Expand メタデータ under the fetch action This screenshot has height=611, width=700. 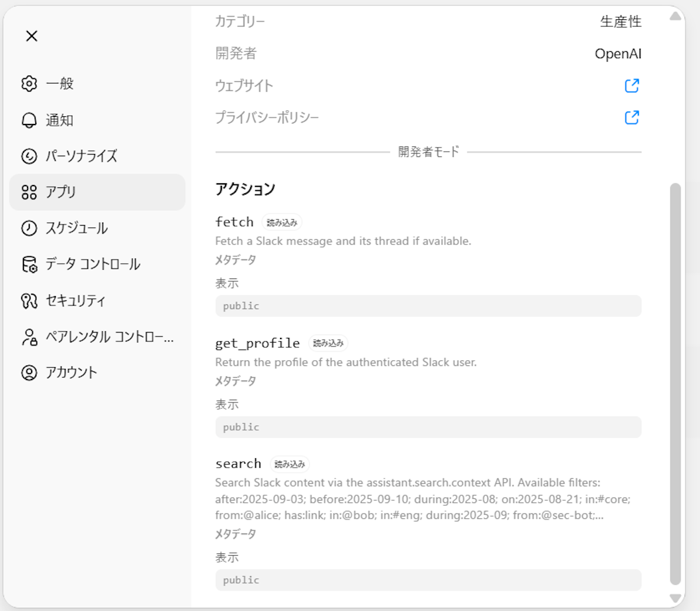235,260
